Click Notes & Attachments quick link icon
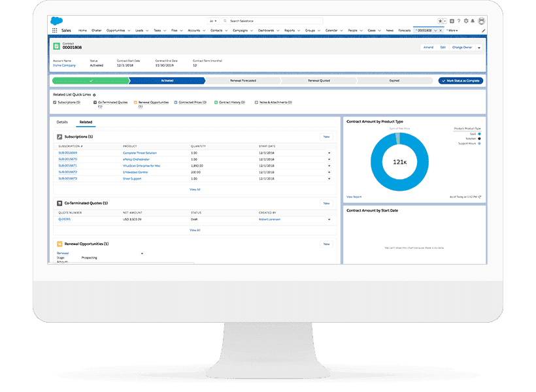Image resolution: width=536 pixels, height=392 pixels. [256, 103]
